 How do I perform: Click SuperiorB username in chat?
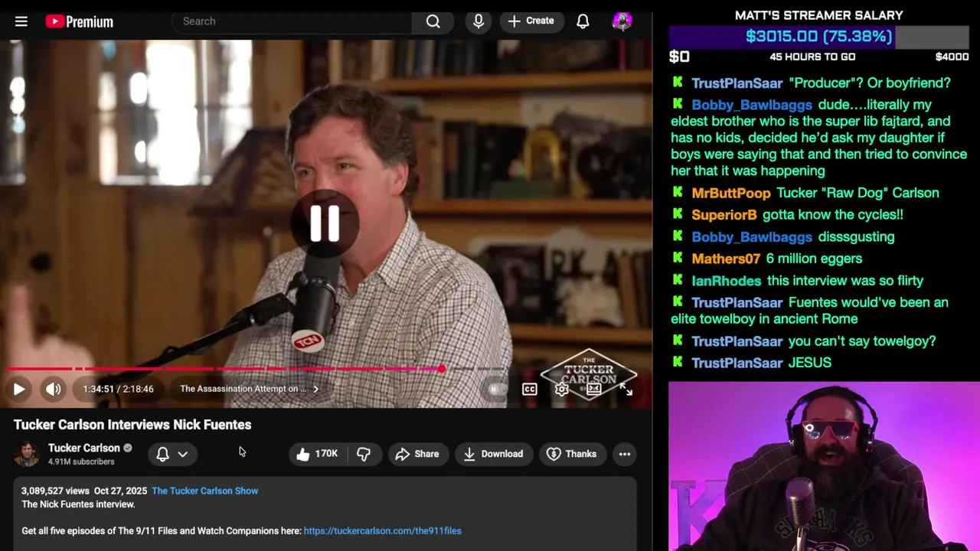coord(724,215)
